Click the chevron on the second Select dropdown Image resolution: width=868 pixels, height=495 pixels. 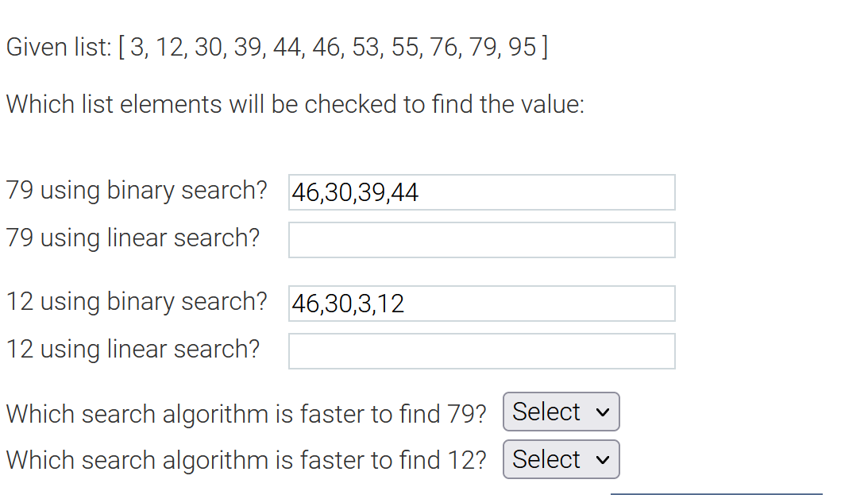[602, 459]
